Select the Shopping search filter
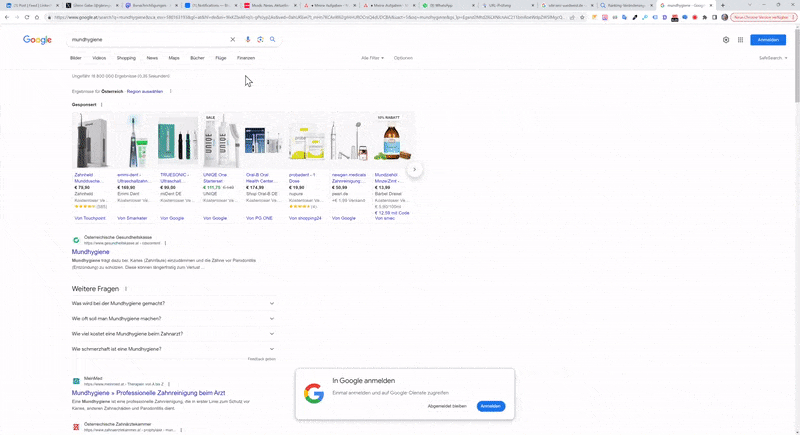 pyautogui.click(x=126, y=58)
